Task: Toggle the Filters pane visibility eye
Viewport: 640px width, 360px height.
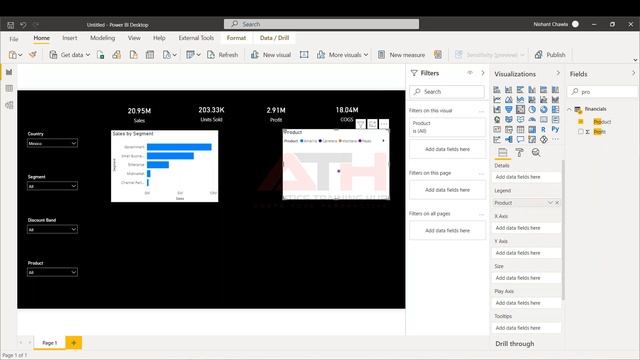Action: tap(470, 73)
